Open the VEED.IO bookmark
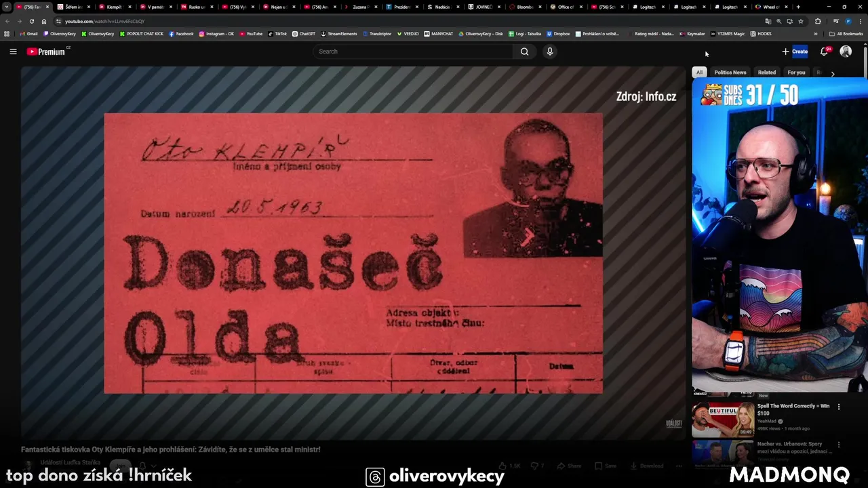 click(408, 34)
